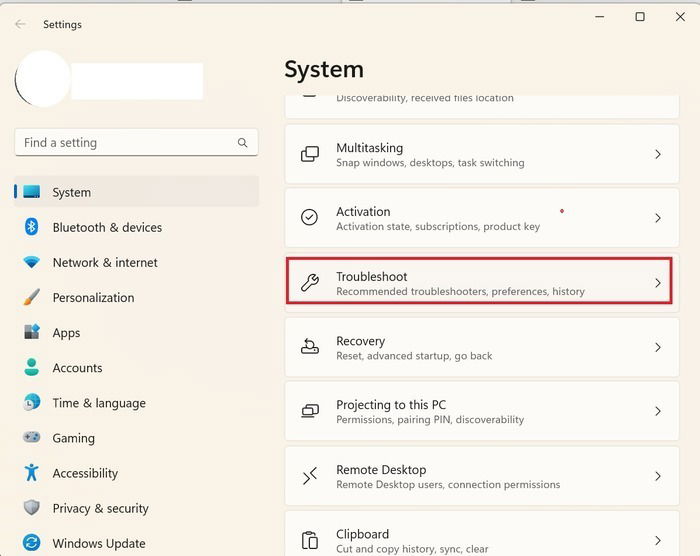Select System in the sidebar

click(x=136, y=192)
